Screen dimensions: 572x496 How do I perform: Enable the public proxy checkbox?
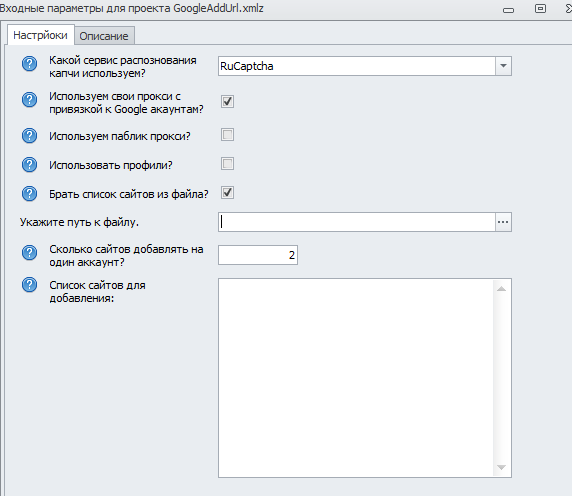click(227, 135)
